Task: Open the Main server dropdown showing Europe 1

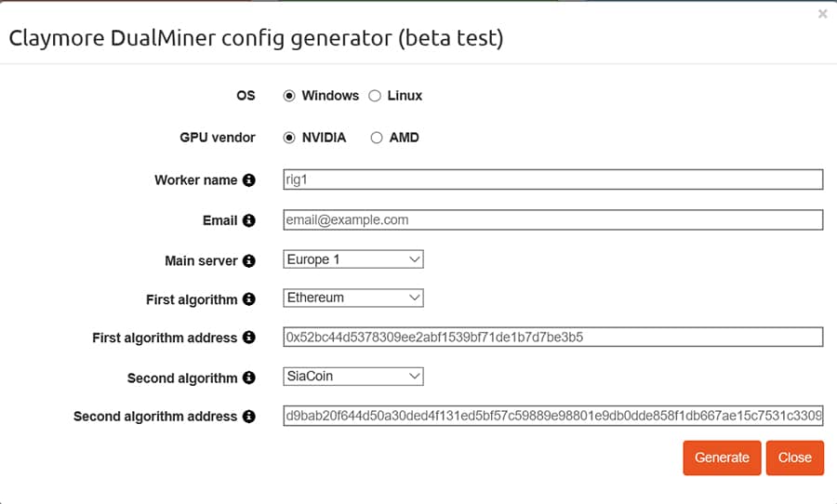Action: (353, 259)
